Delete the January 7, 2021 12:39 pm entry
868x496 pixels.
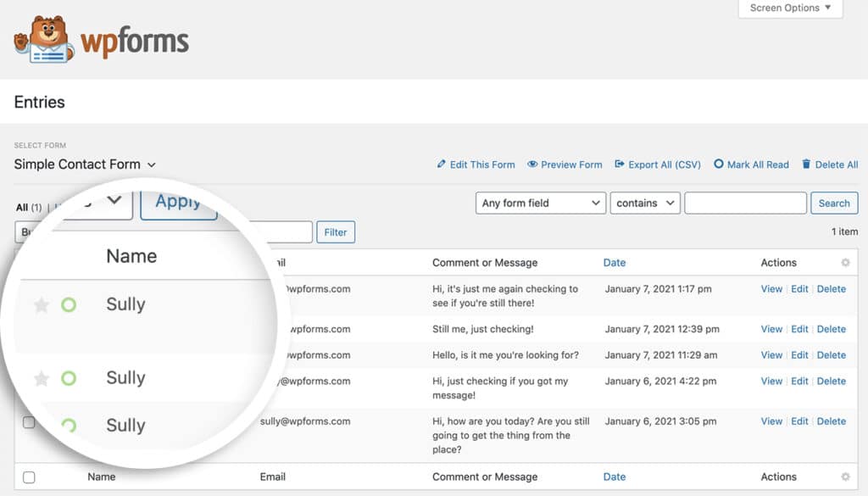(x=832, y=329)
